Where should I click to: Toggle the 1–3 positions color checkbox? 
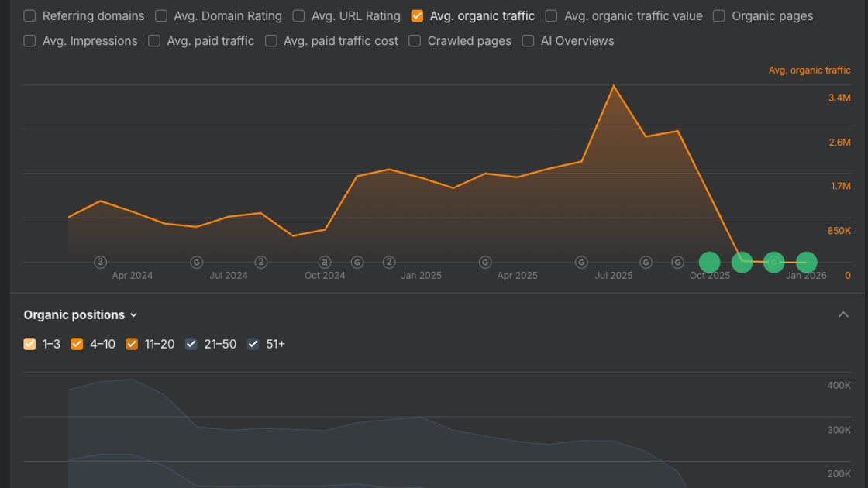click(30, 344)
